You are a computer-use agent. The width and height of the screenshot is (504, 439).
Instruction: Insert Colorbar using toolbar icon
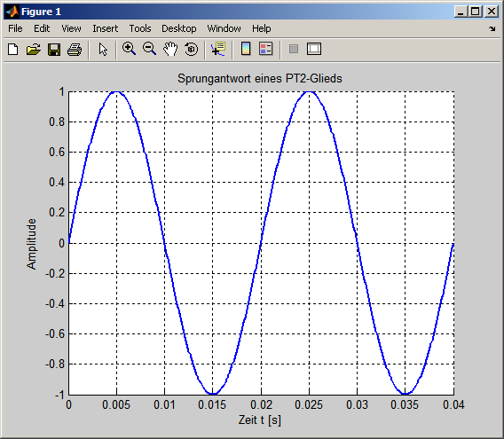(x=246, y=49)
